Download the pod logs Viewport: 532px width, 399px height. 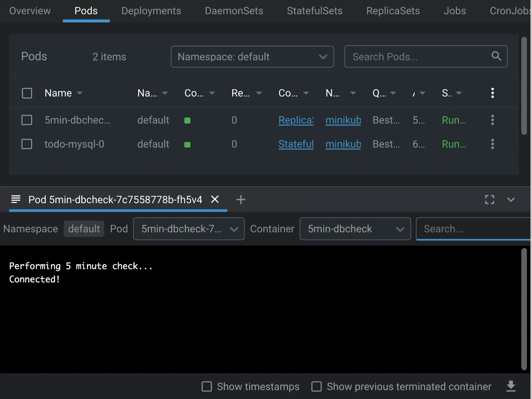(511, 386)
